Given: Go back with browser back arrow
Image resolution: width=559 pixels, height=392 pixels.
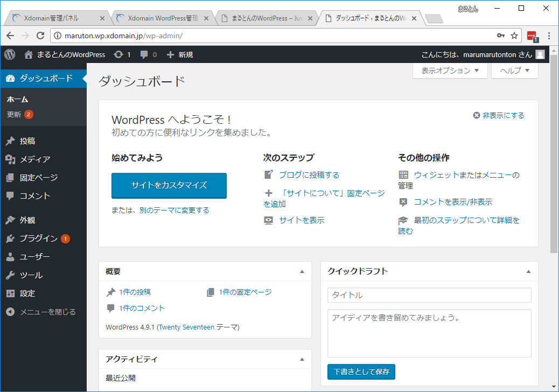Looking at the screenshot, I should 10,36.
